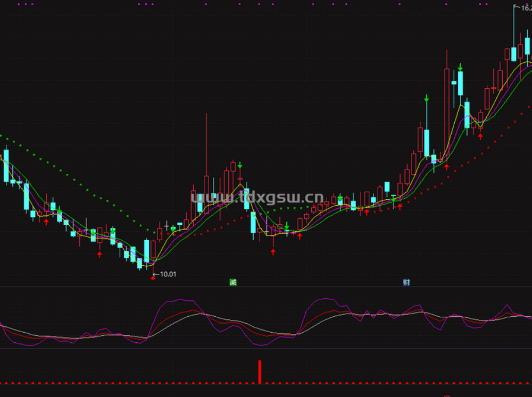
Task: Click the red buy arrow under the 10.01 low
Action: pos(153,278)
